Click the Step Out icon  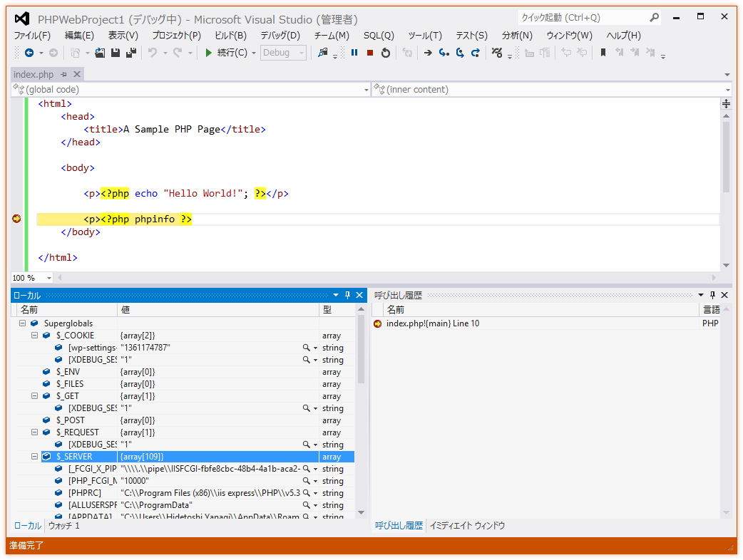pos(476,53)
